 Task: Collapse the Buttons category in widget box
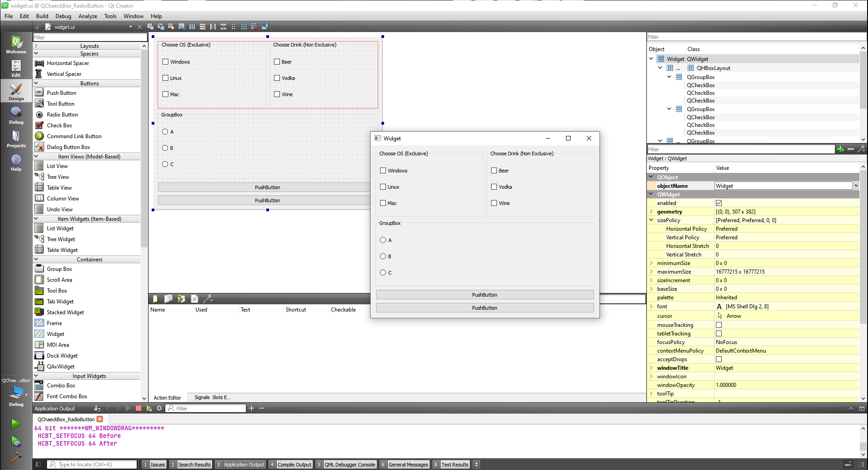(36, 84)
